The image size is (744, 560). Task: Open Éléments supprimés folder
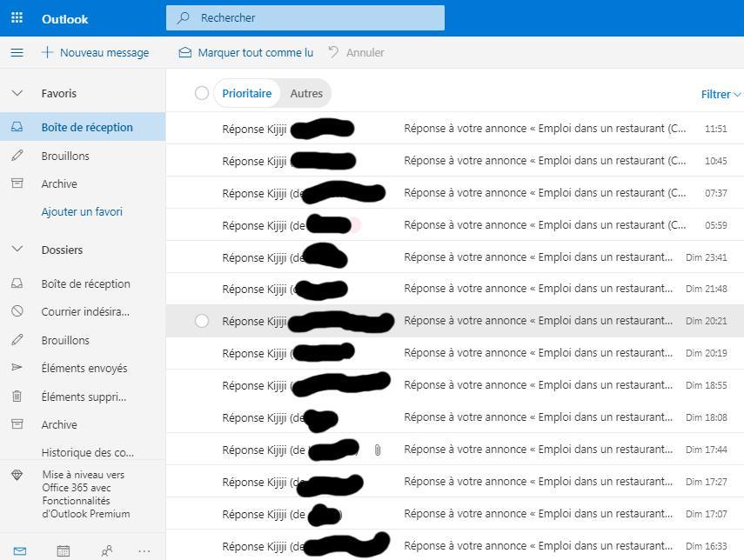click(83, 397)
